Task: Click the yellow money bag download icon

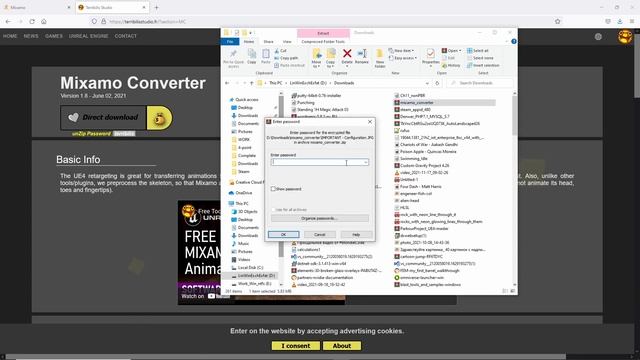Action: pos(160,118)
